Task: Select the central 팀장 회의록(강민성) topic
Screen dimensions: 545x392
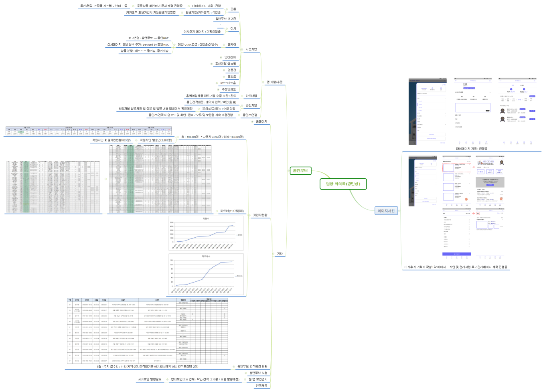Action: pyautogui.click(x=343, y=184)
